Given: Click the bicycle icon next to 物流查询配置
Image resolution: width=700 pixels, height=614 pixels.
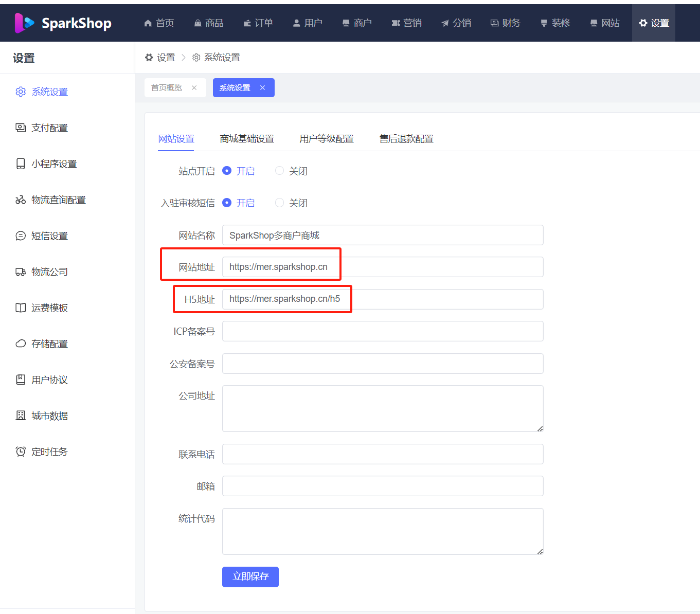Looking at the screenshot, I should [21, 200].
